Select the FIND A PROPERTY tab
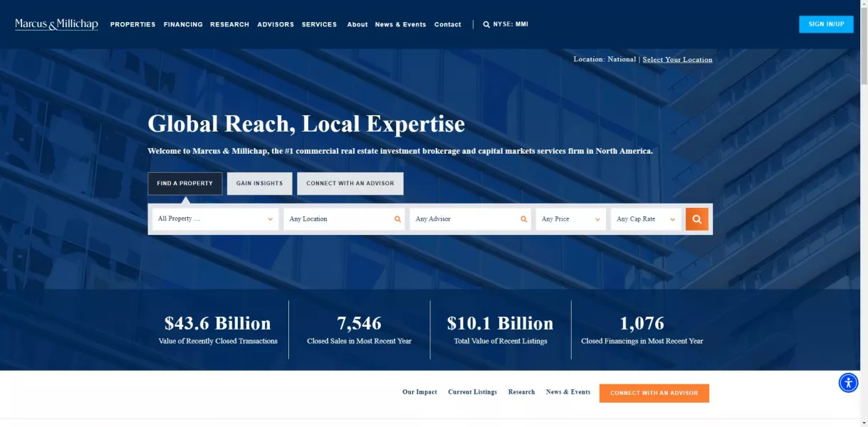The height and width of the screenshot is (427, 868). [185, 184]
